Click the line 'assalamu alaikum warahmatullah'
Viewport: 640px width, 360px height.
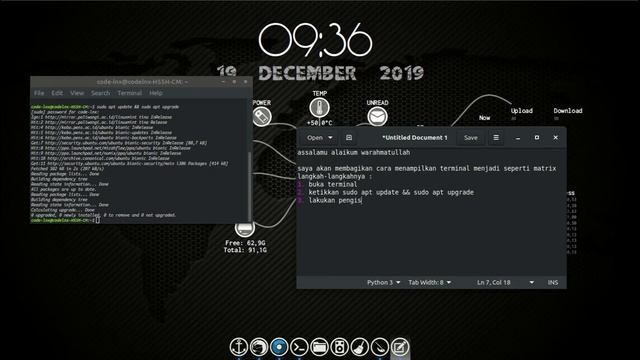point(354,152)
